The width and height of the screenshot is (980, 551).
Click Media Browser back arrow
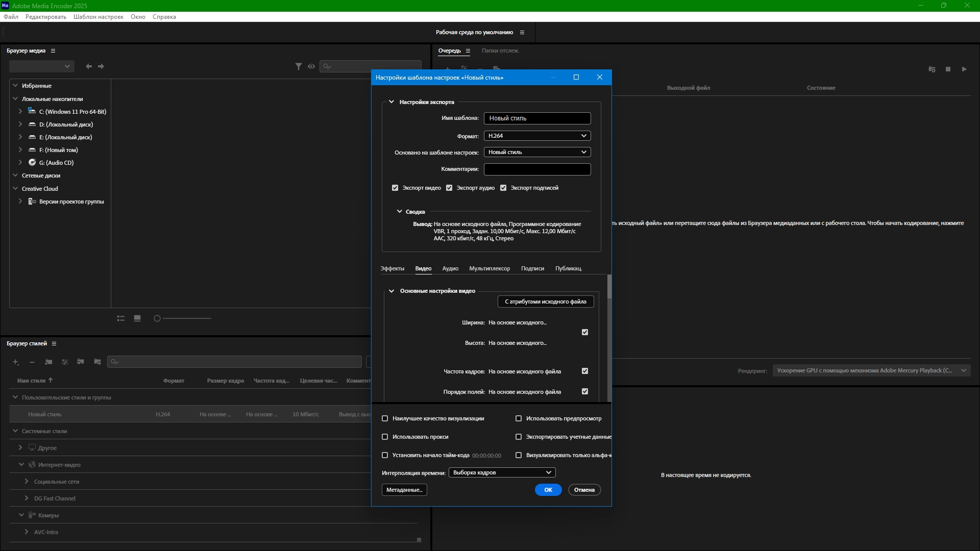(89, 66)
